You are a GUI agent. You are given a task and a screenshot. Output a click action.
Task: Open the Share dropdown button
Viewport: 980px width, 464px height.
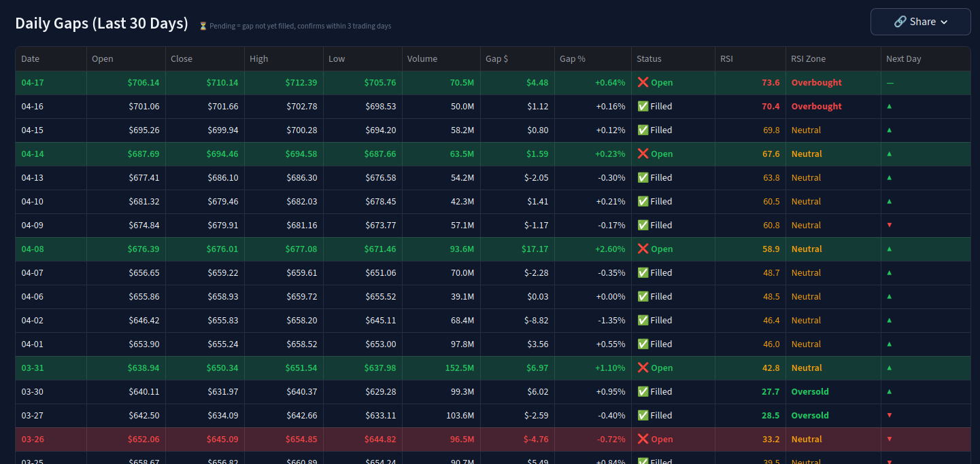point(920,22)
